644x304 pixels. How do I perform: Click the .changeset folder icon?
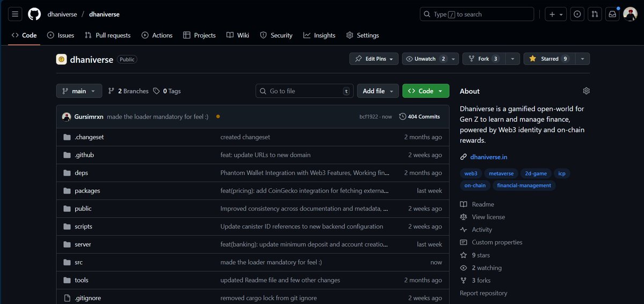point(67,137)
